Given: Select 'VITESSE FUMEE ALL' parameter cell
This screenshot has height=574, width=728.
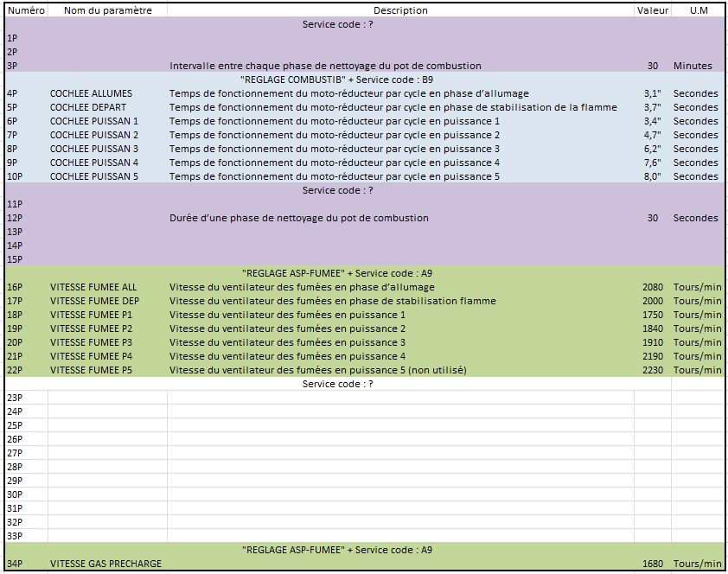Looking at the screenshot, I should [93, 287].
